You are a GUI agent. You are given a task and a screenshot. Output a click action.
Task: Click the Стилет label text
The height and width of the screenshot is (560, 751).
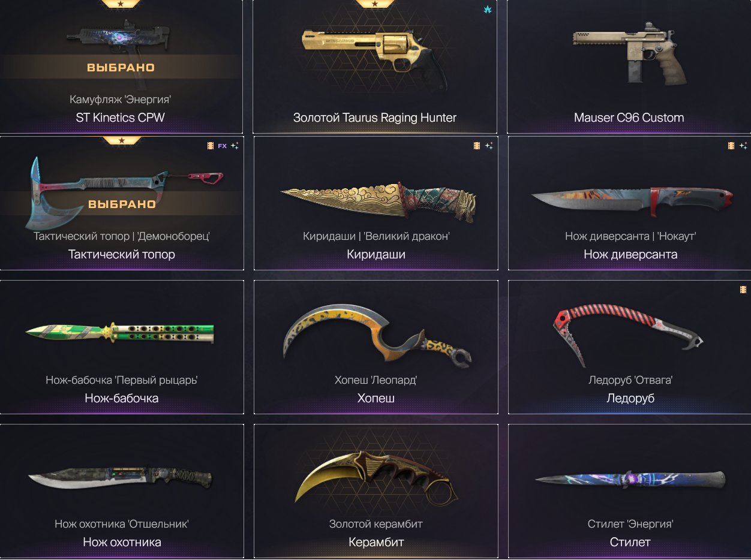(630, 542)
